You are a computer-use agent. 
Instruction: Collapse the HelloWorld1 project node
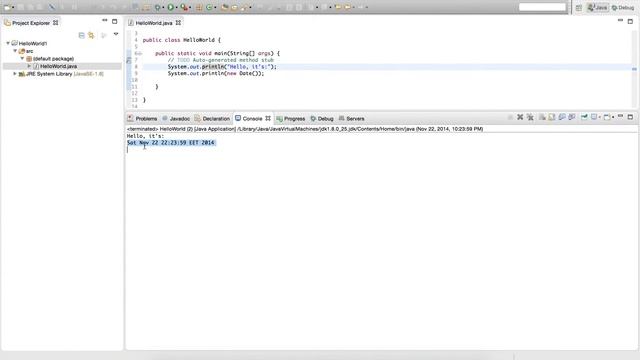coord(8,43)
